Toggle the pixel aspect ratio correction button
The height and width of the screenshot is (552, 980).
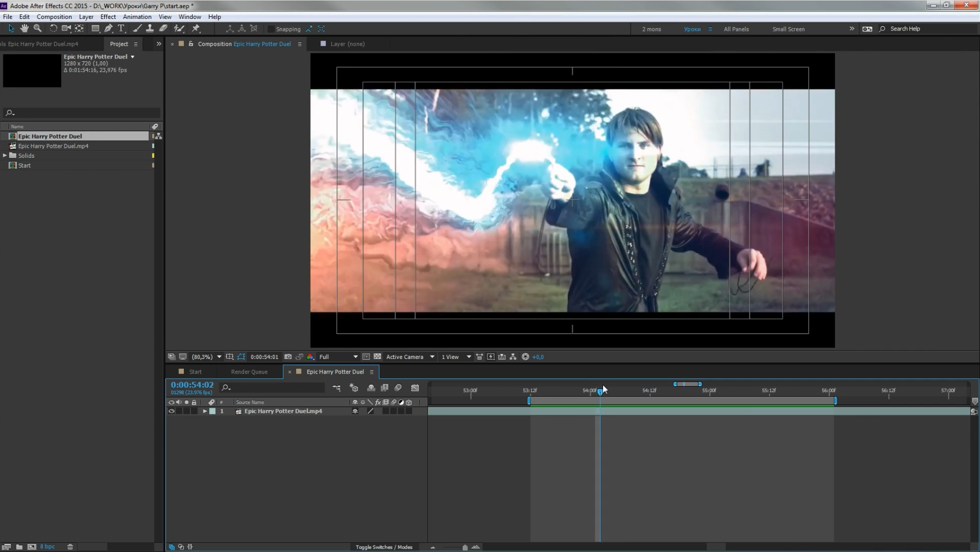click(479, 357)
